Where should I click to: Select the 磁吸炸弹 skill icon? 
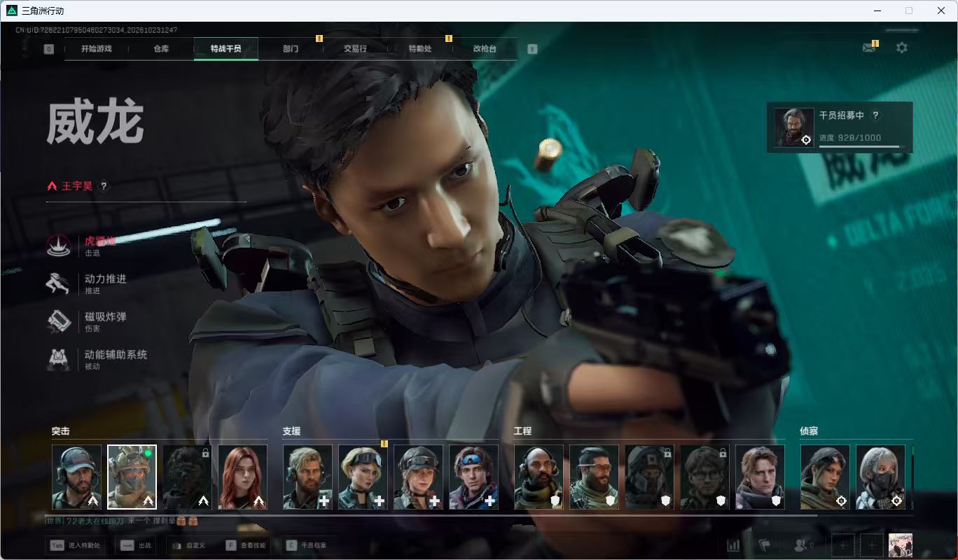58,321
